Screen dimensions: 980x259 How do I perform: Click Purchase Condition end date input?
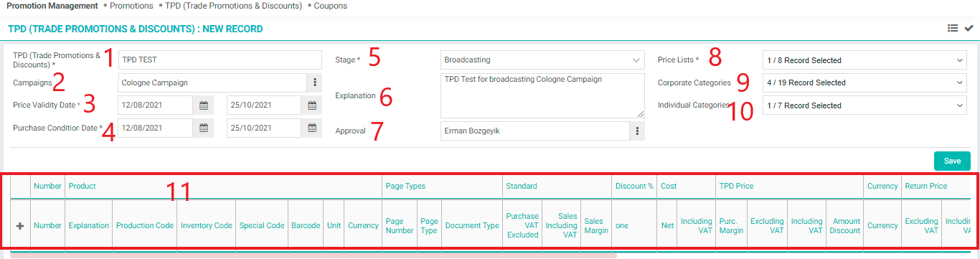265,128
